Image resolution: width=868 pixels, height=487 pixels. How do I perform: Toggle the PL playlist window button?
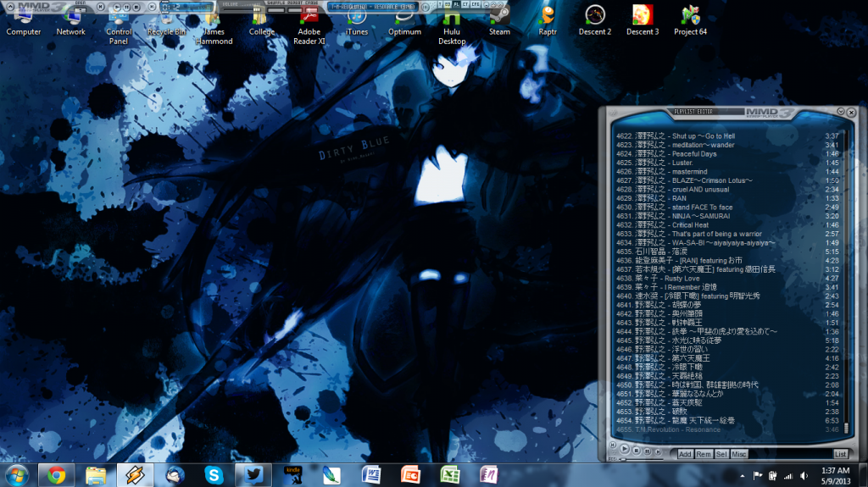(457, 4)
